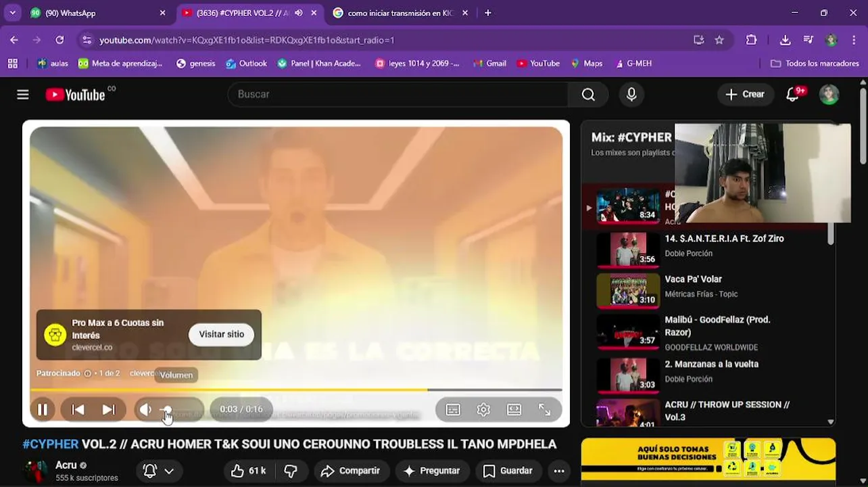This screenshot has width=868, height=487.
Task: Open browser downloads
Action: (x=785, y=40)
